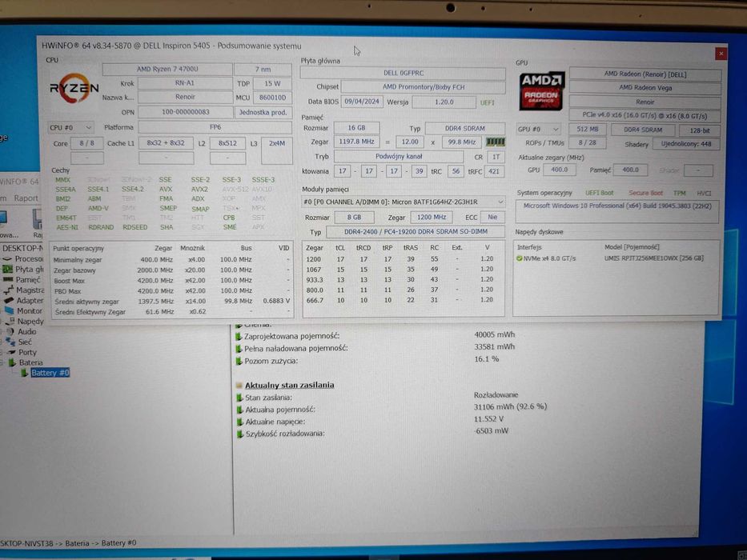Open the CPU #0 selector dropdown
Screen dimensions: 747x560
(x=70, y=128)
